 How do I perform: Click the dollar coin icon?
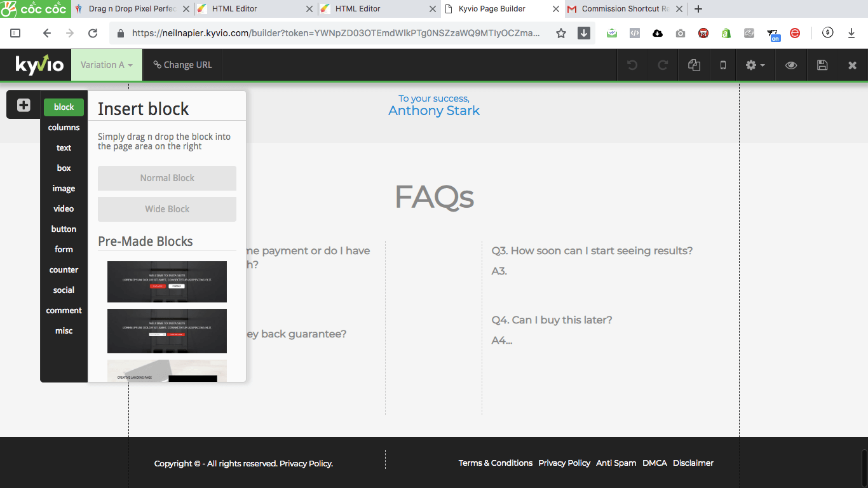click(x=827, y=32)
